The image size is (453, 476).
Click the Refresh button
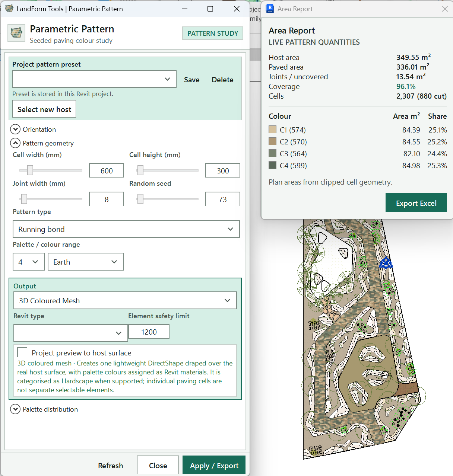[110, 465]
